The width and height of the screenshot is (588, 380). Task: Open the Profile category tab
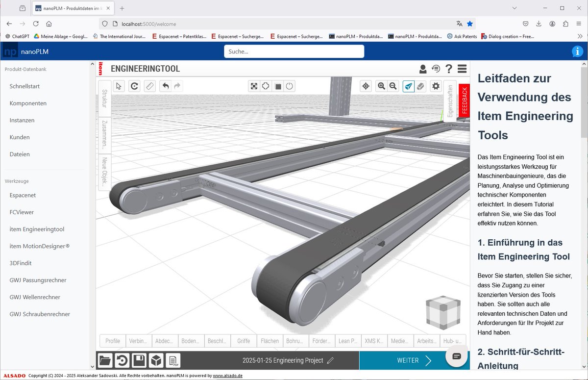pyautogui.click(x=113, y=341)
